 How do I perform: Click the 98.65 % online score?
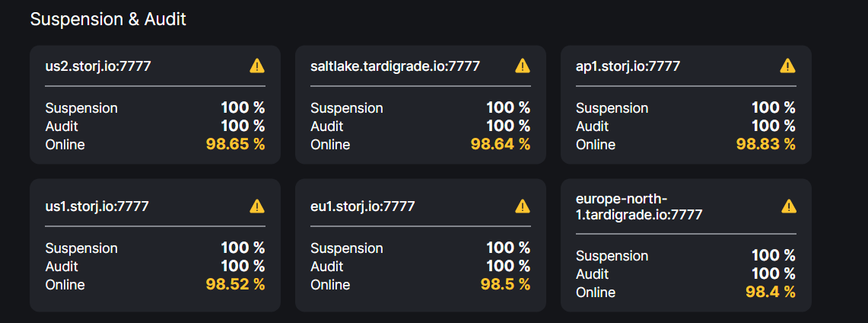click(x=235, y=145)
